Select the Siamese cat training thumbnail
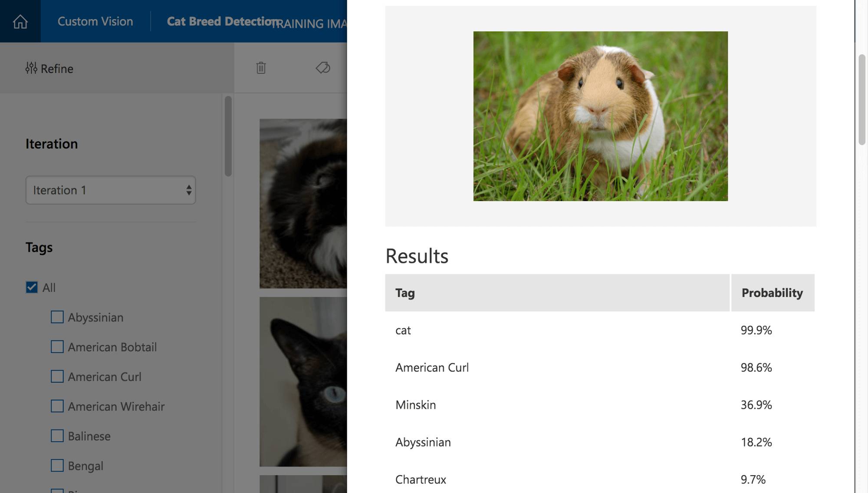Screen dimensions: 868x493 pyautogui.click(x=303, y=382)
